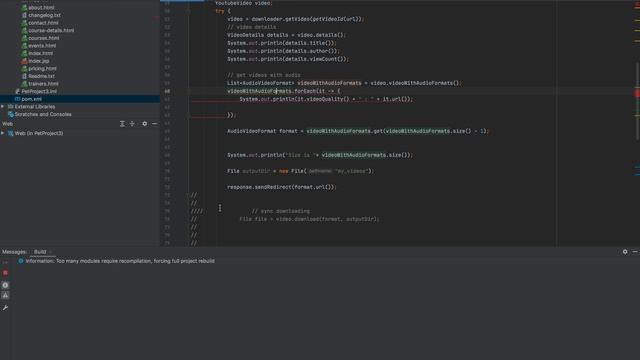This screenshot has width=640, height=360.
Task: Select External Libraries label
Action: pyautogui.click(x=35, y=107)
